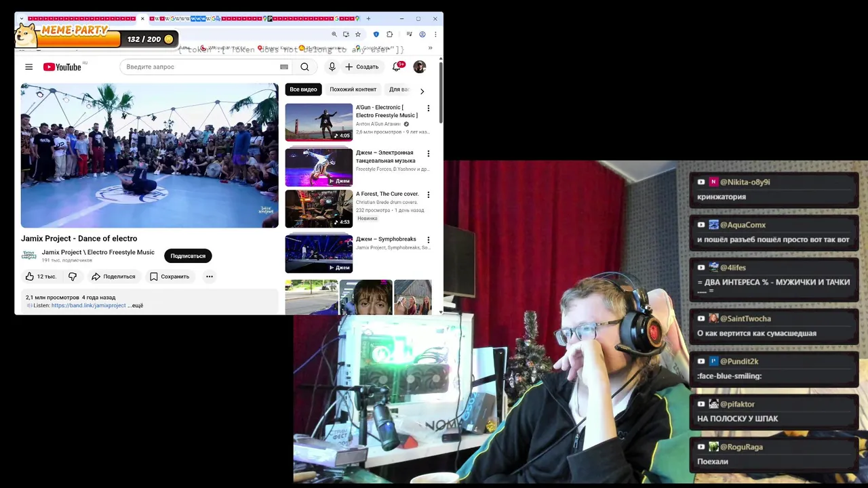The width and height of the screenshot is (868, 488).
Task: Follow the band.link/jamixproject link
Action: [x=89, y=306]
